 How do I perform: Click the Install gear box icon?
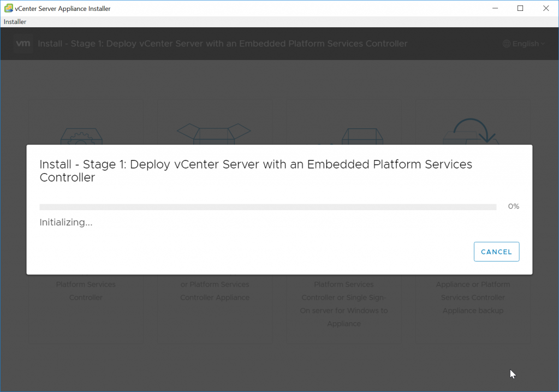pos(82,137)
